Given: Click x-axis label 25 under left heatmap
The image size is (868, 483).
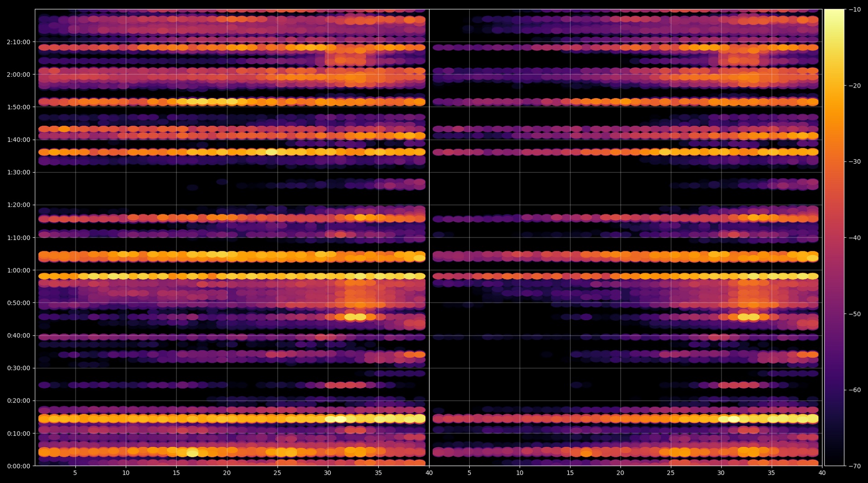Looking at the screenshot, I should [x=277, y=473].
